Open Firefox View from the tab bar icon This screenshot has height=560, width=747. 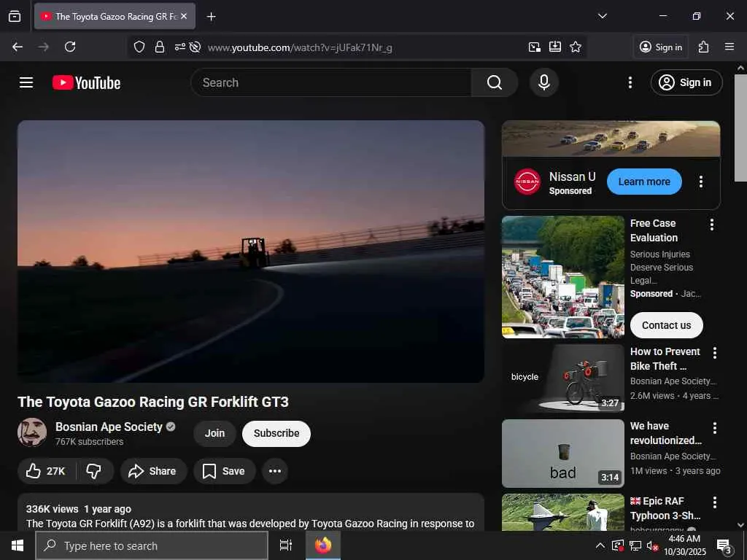coord(15,16)
